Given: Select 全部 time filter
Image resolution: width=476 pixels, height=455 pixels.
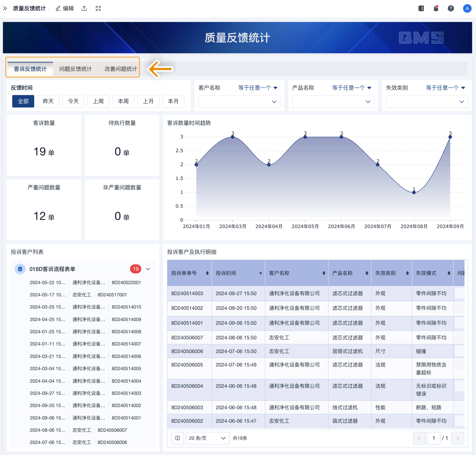Looking at the screenshot, I should (x=23, y=101).
